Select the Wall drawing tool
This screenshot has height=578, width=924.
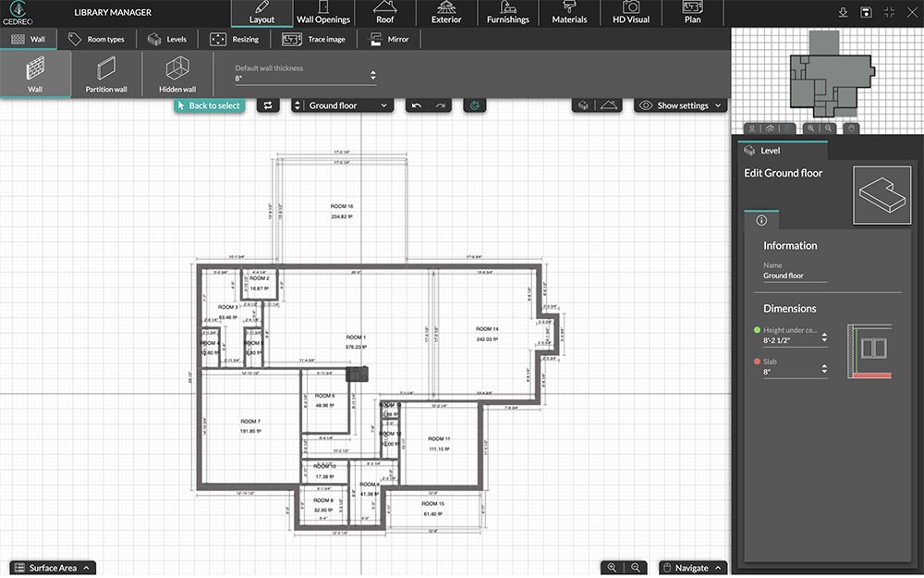click(34, 74)
